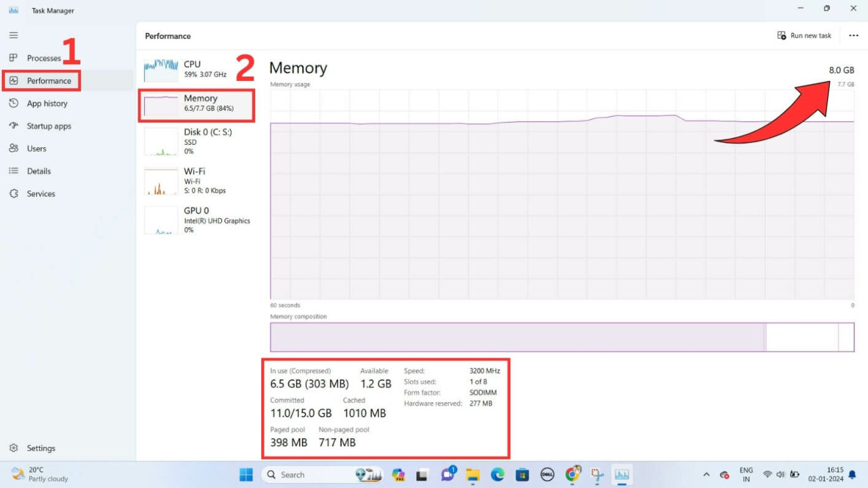Open the Services section
The image size is (868, 488).
pos(40,193)
